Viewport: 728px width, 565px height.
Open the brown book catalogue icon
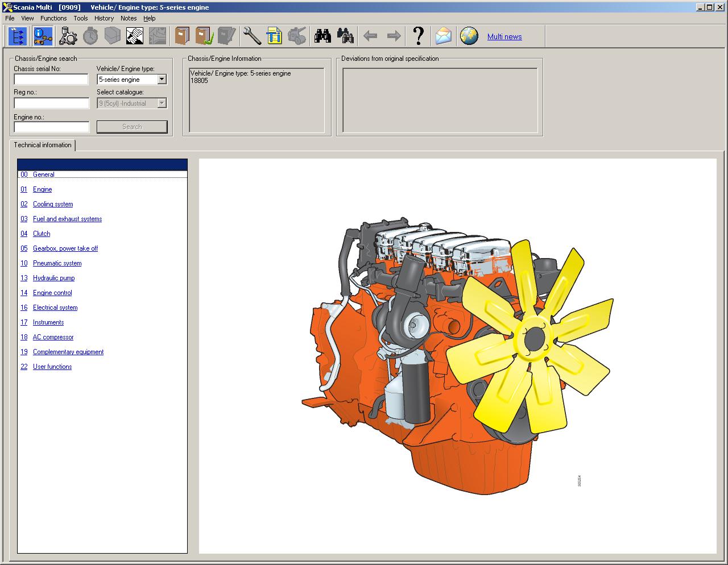182,36
